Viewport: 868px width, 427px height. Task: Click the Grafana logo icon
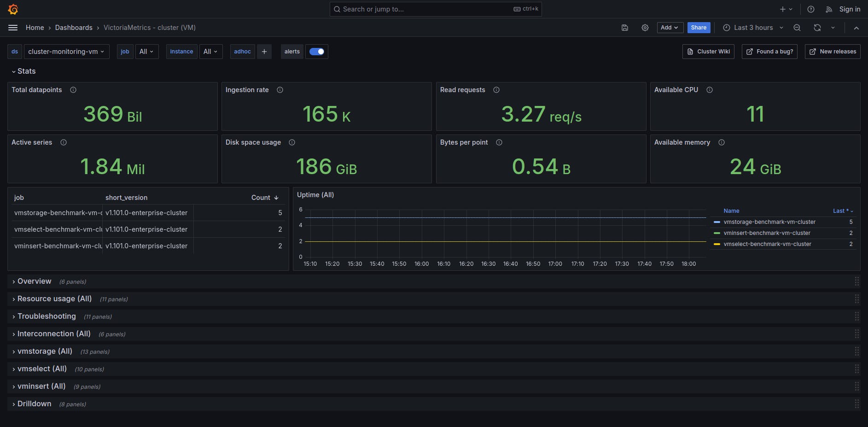pos(13,9)
